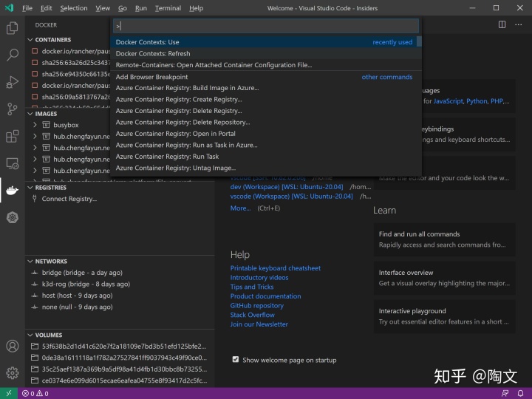Open Tips and Tricks link

[252, 287]
